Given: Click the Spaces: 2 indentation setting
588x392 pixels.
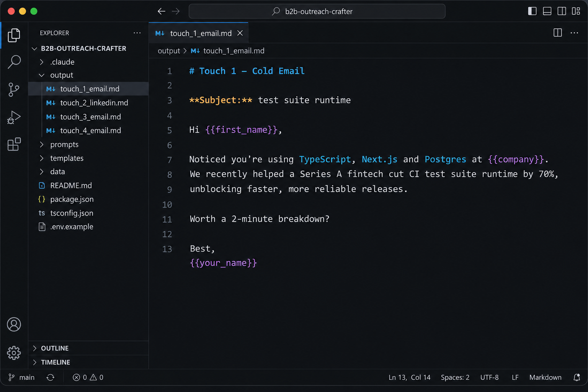Looking at the screenshot, I should [455, 377].
